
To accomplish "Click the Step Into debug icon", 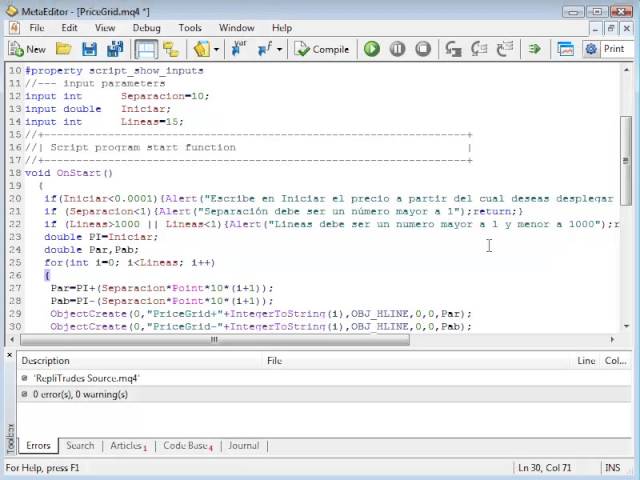I will (453, 49).
